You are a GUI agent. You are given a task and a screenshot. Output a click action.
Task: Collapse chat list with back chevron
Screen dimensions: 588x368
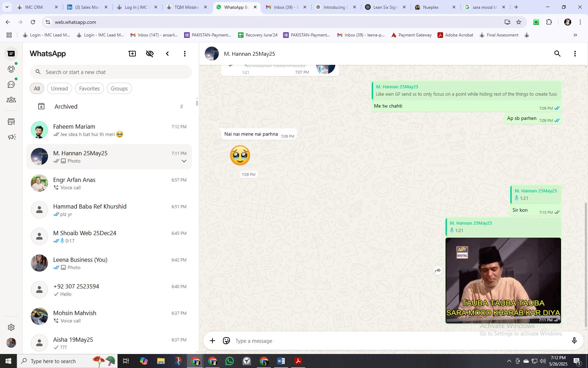pos(167,54)
